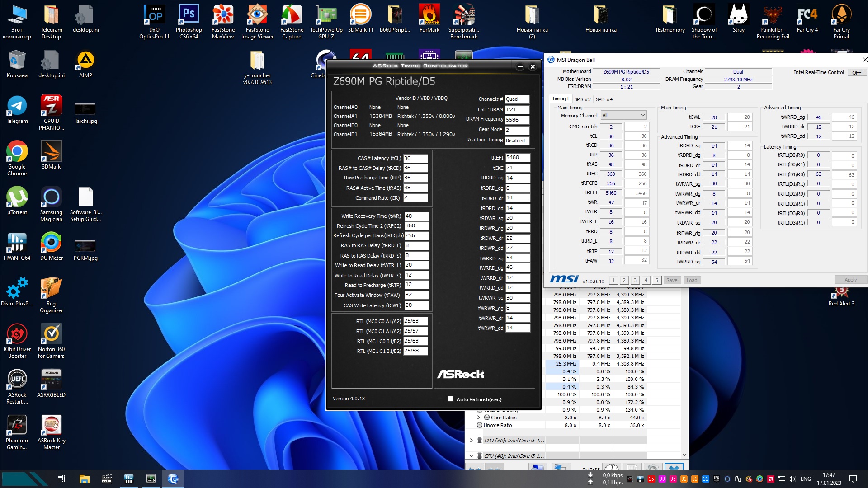Open File Explorer from the taskbar
The image size is (868, 488).
(x=84, y=479)
